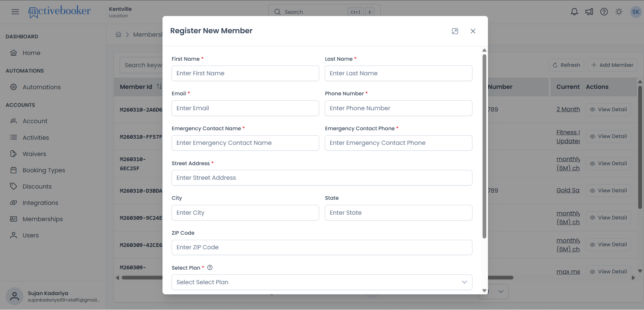Click the First Name input field
Screen dimensions: 644x310
pos(245,73)
